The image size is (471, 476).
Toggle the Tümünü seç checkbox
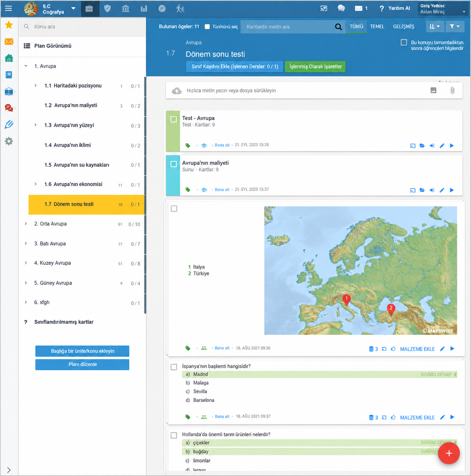coord(207,27)
